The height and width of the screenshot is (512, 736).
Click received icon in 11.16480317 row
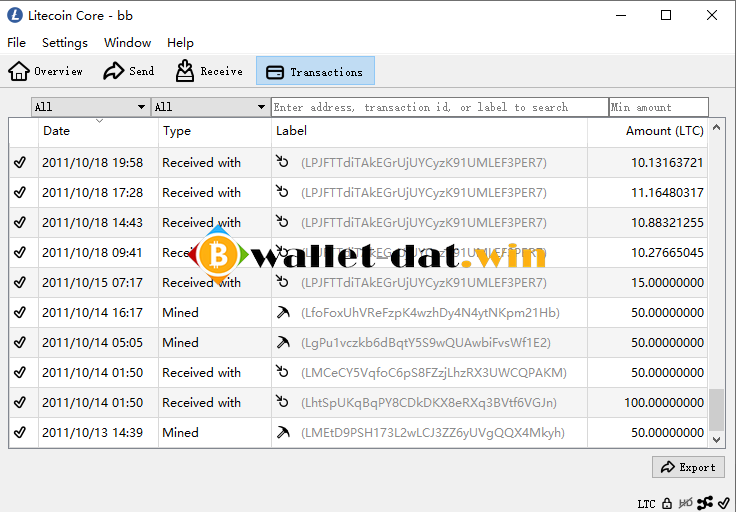tap(282, 191)
